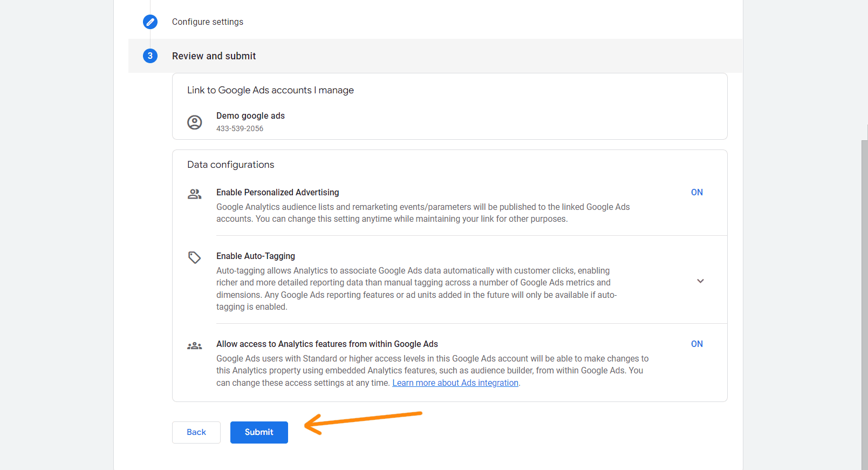868x470 pixels.
Task: Click Link to Google Ads accounts I manage heading
Action: click(x=270, y=90)
